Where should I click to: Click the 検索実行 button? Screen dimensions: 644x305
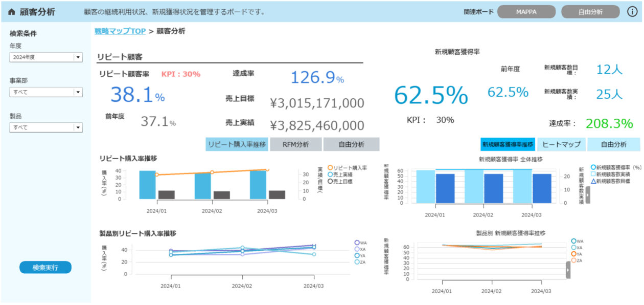(x=45, y=267)
